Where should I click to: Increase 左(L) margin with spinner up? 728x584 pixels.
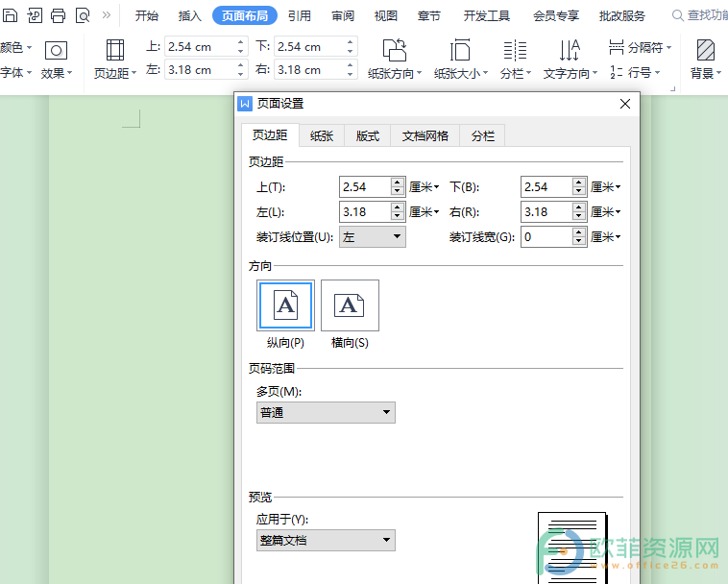point(397,207)
